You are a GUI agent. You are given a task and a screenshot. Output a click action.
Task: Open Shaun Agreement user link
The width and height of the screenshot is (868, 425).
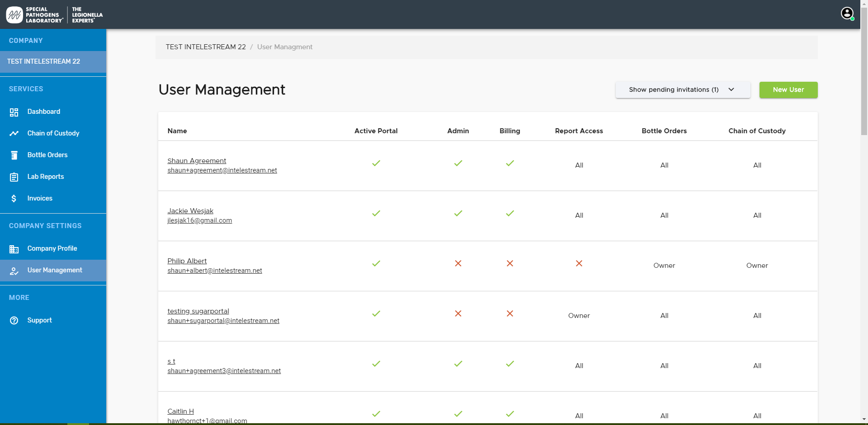click(197, 161)
